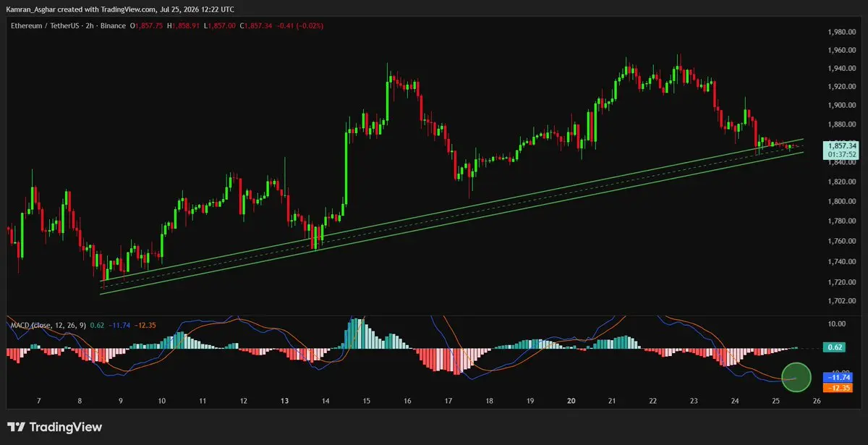The width and height of the screenshot is (868, 445).
Task: Click date label 26 on time axis
Action: tap(817, 401)
